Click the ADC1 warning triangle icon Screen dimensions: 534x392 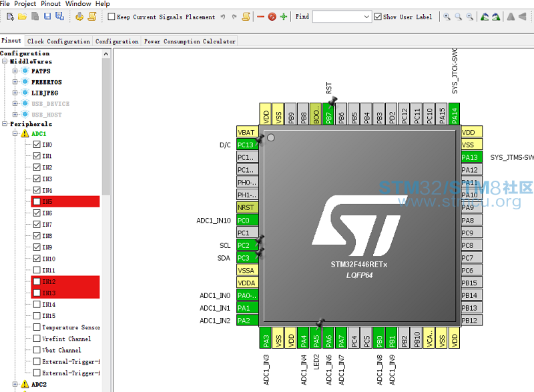[x=25, y=134]
